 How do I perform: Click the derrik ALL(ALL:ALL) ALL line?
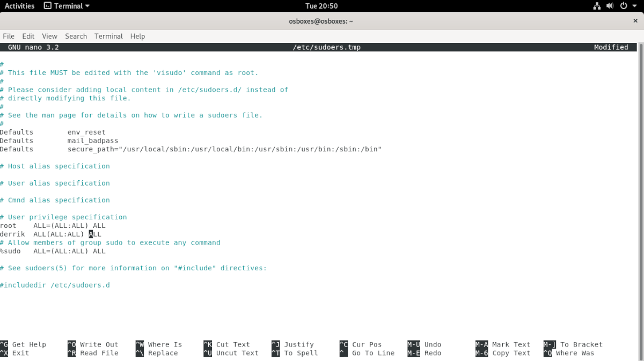(50, 234)
